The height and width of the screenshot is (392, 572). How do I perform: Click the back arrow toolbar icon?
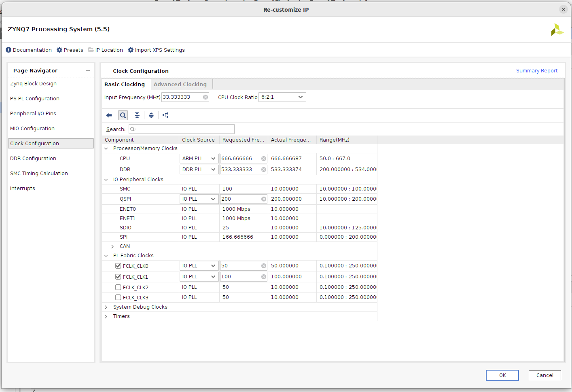[x=109, y=115]
